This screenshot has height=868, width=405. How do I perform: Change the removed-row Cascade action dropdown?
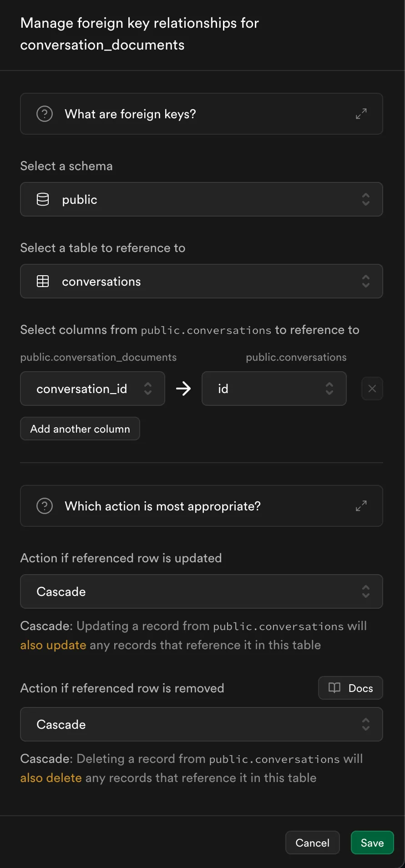201,724
